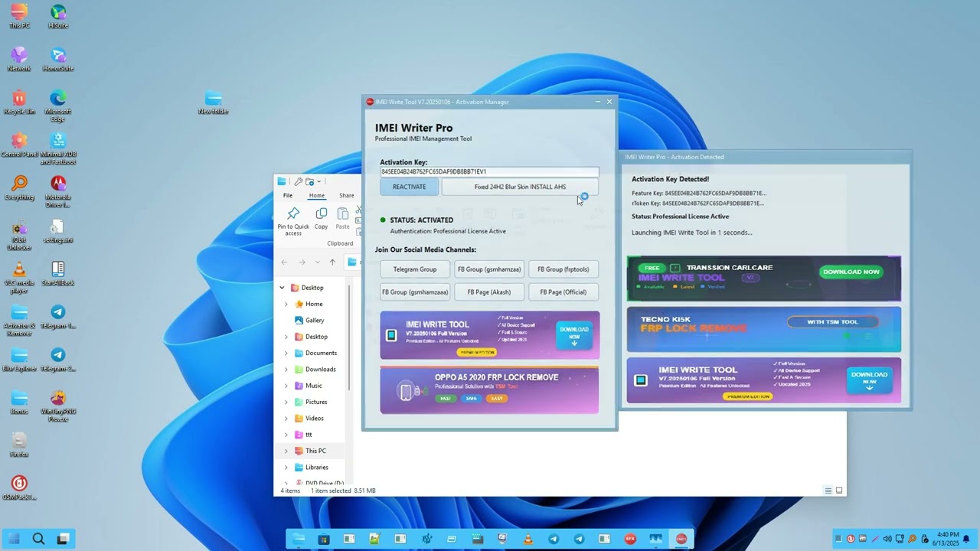Click FB Group (frptools) button

pos(563,269)
